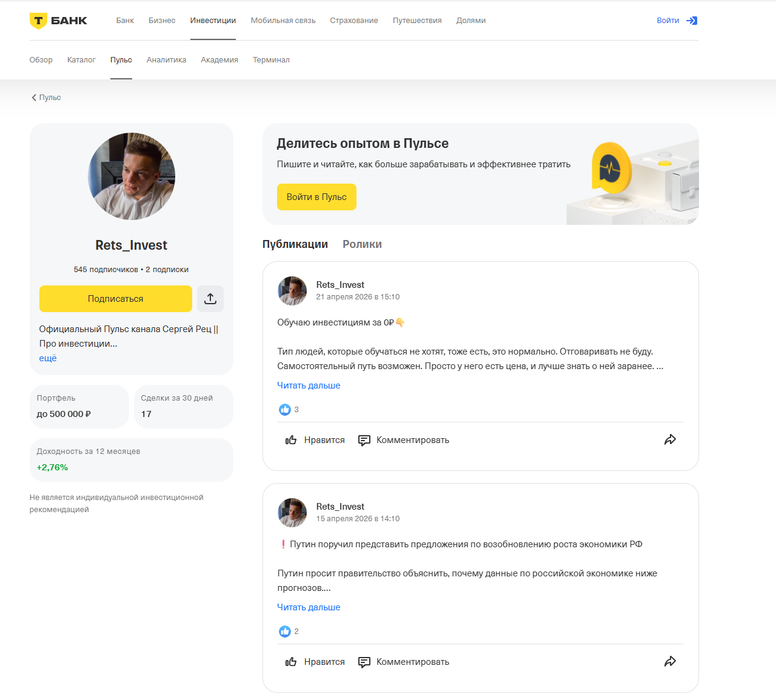Open the Путешествия menu item
776x700 pixels.
417,21
